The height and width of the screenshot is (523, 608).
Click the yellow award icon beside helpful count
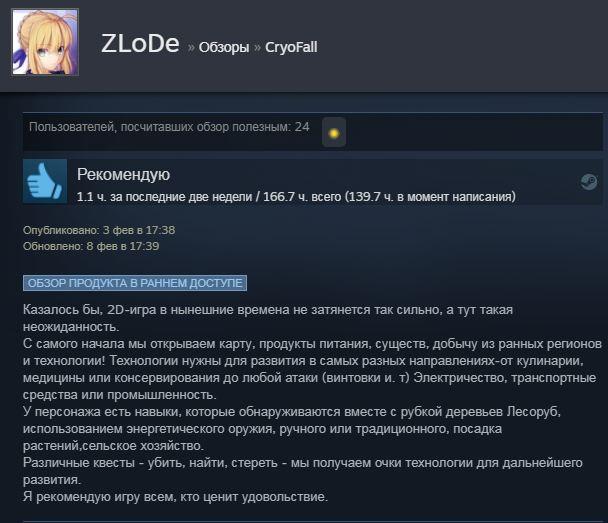(334, 133)
